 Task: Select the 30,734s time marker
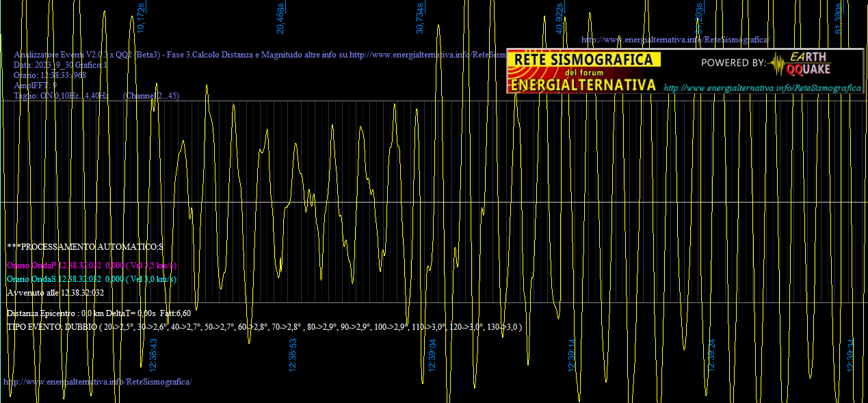point(420,18)
